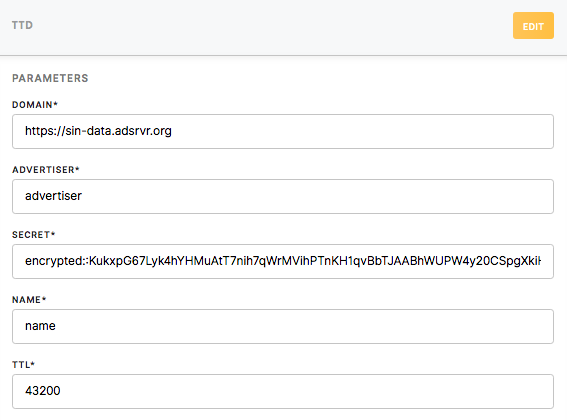Focus the Domain input field
This screenshot has width=567, height=420.
tap(283, 131)
